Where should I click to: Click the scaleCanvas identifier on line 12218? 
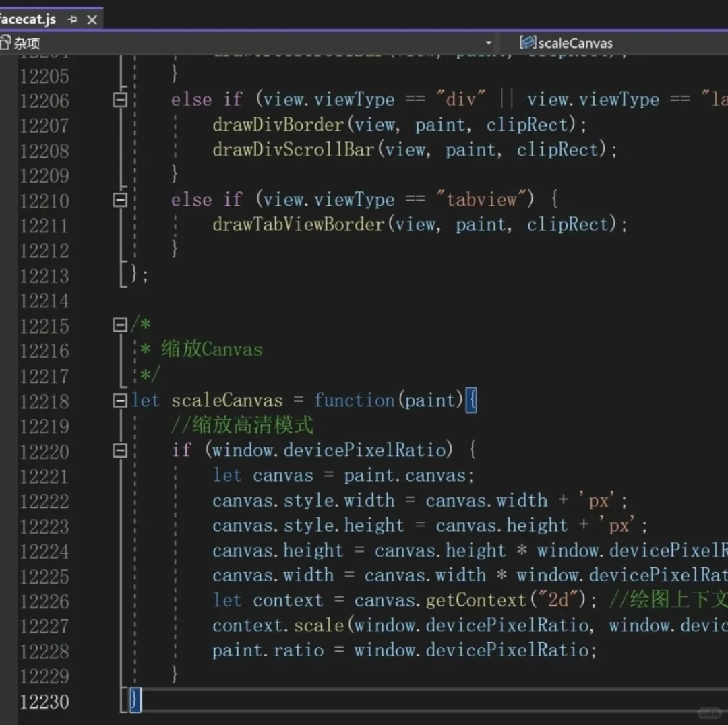pos(227,400)
